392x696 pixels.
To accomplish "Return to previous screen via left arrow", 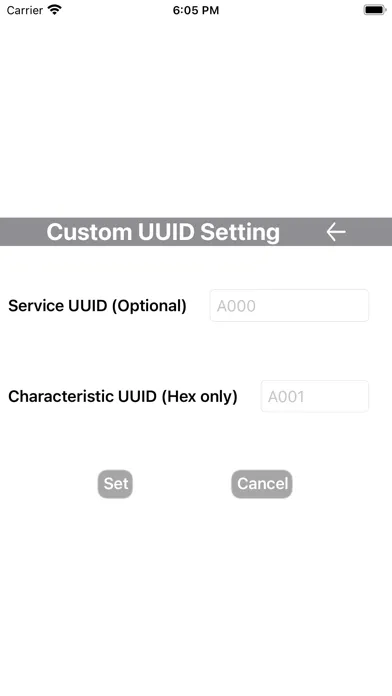I will [x=336, y=232].
